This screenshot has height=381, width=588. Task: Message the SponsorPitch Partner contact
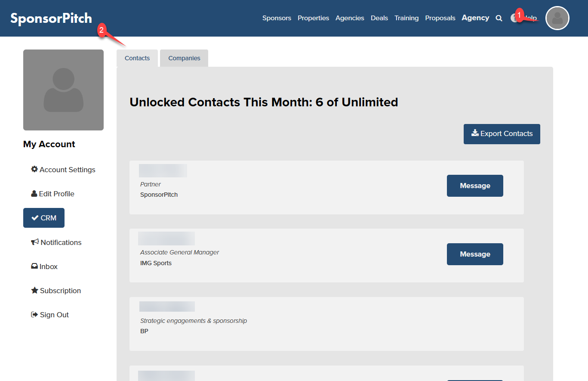[x=475, y=186]
